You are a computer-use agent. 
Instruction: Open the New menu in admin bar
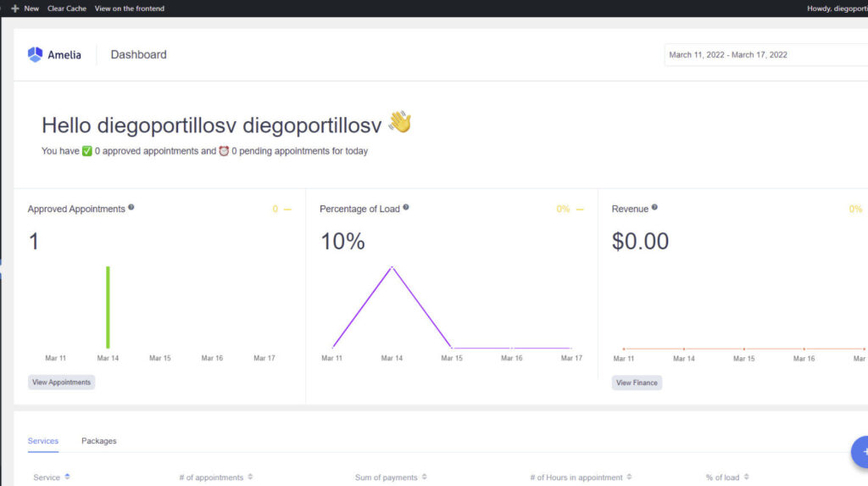pos(25,8)
